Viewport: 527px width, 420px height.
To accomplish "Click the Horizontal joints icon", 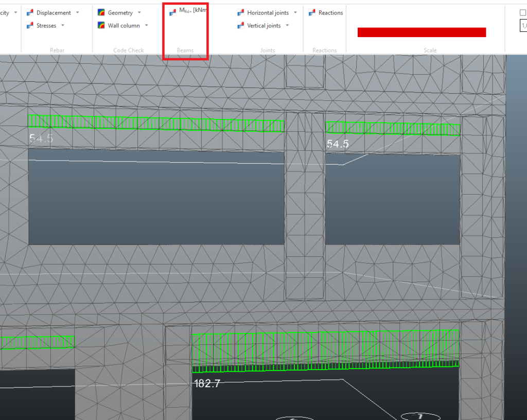I will [240, 13].
